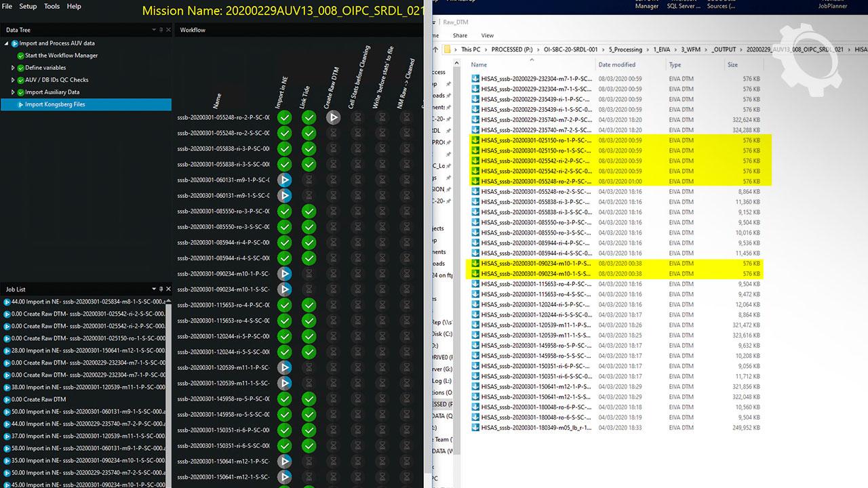868x488 pixels.
Task: Click Import in NE status for sssb-20200301-120539-m11-1-P
Action: pyautogui.click(x=285, y=367)
